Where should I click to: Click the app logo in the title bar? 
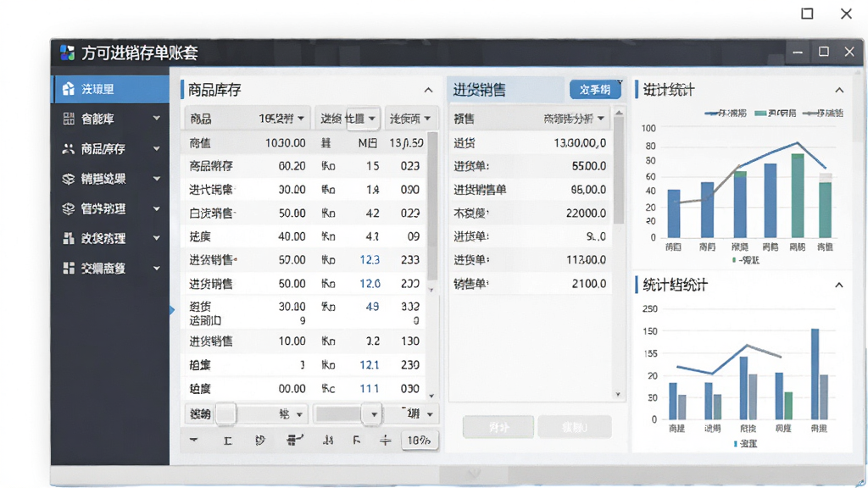[x=67, y=53]
